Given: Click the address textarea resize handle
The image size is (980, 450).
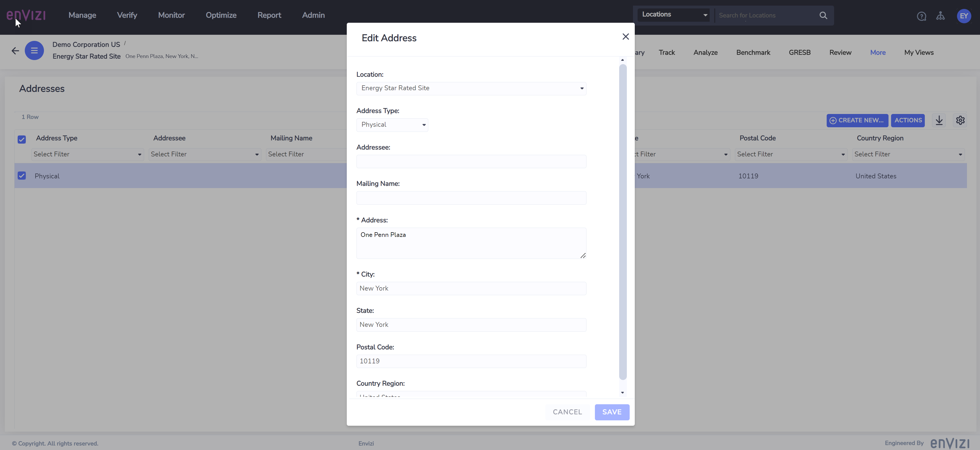Looking at the screenshot, I should pyautogui.click(x=583, y=256).
